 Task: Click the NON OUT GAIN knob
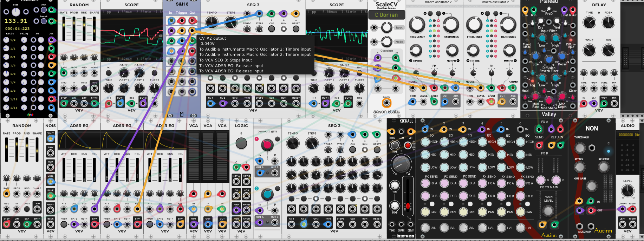592,186
